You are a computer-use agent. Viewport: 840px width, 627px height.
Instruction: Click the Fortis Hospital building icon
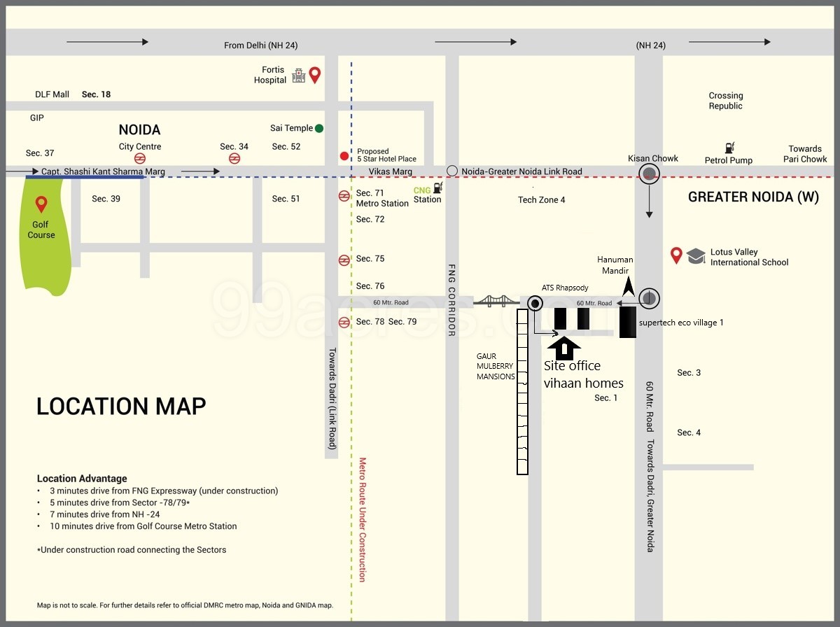click(x=299, y=75)
